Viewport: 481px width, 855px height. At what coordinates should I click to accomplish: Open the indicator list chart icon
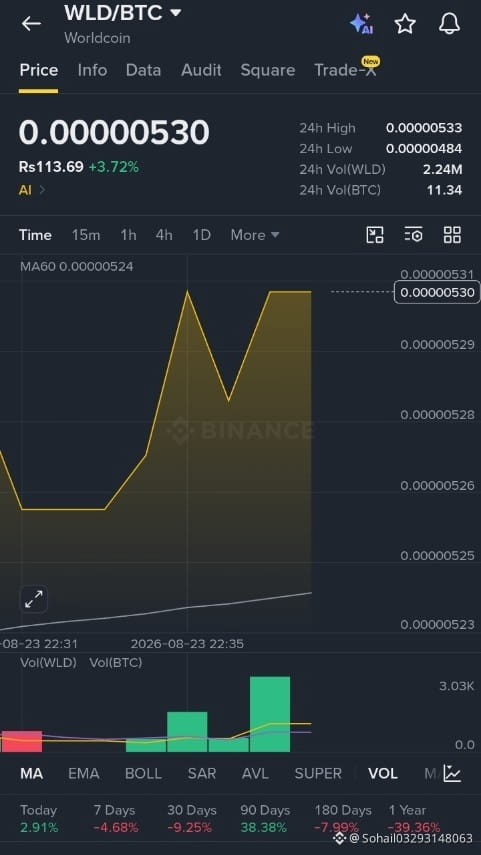click(x=452, y=773)
